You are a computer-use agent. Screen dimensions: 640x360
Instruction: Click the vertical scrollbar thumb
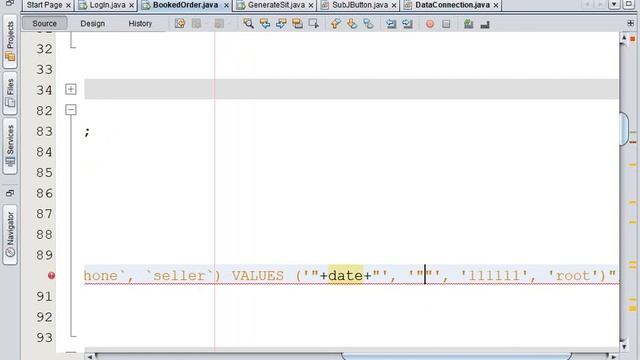tap(624, 129)
